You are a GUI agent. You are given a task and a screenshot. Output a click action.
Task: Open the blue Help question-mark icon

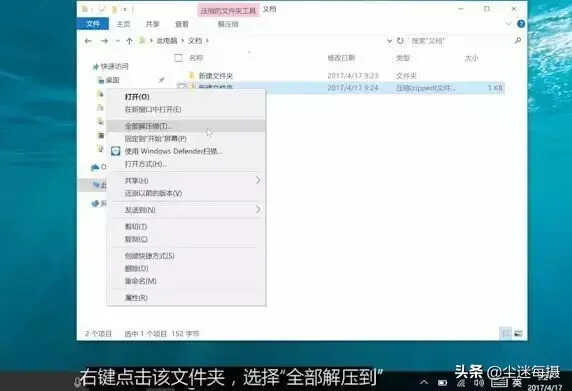click(x=521, y=24)
